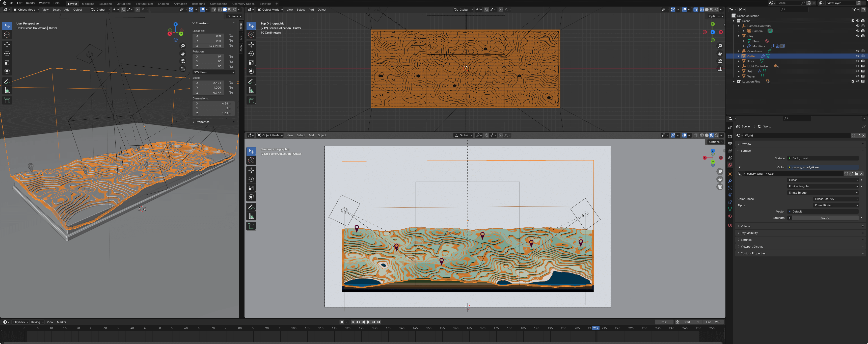Toggle X-ray mode in the perspective viewport header
This screenshot has height=344, width=868.
pyautogui.click(x=214, y=10)
